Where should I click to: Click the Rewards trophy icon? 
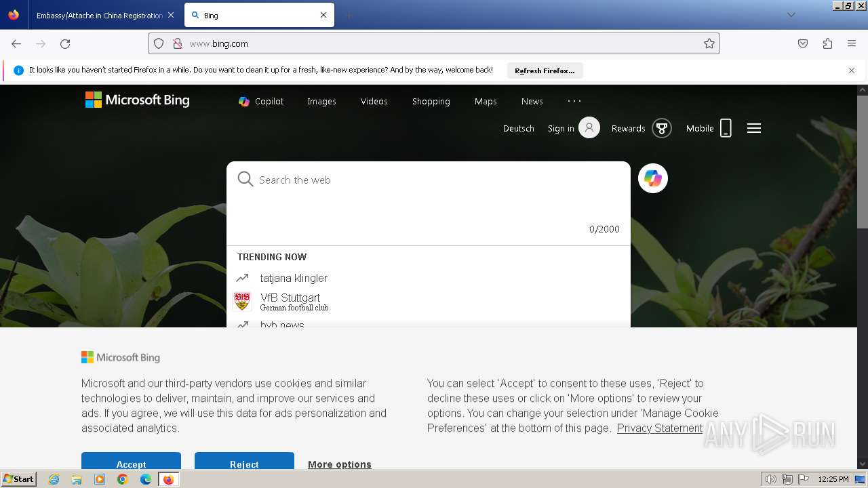[662, 128]
